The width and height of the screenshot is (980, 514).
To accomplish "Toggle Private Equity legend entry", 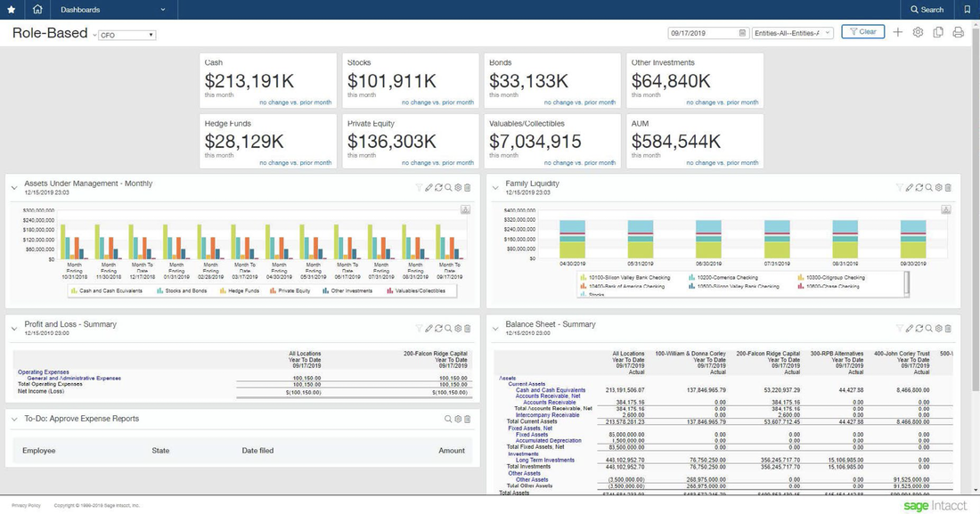I will 290,290.
